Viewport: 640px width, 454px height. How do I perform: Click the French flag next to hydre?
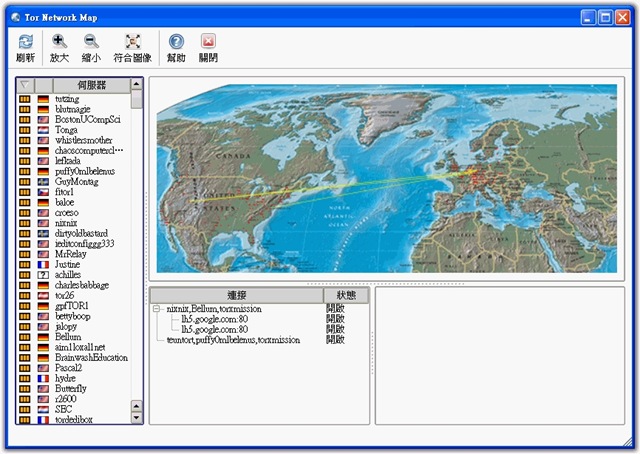43,378
